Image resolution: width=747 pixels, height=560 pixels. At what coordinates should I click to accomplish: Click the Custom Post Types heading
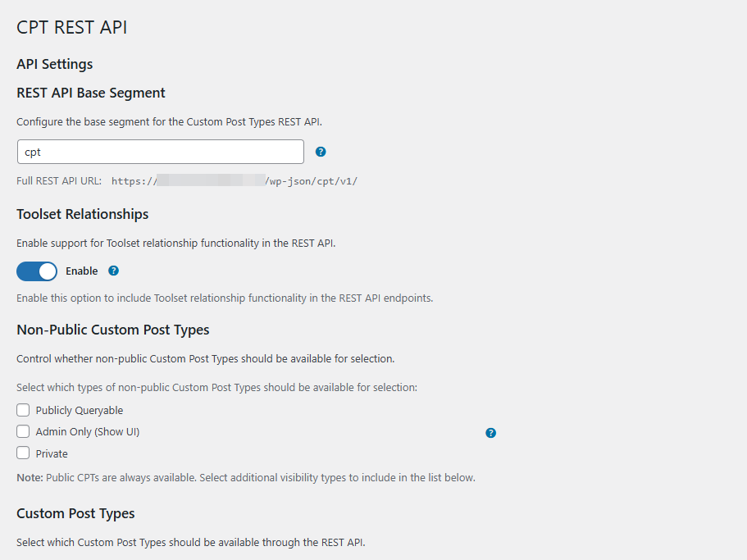click(75, 513)
